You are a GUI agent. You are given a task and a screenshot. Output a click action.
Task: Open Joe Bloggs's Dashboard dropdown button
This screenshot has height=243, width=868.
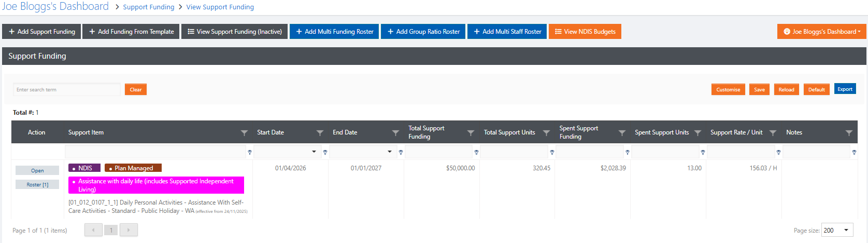pos(821,32)
